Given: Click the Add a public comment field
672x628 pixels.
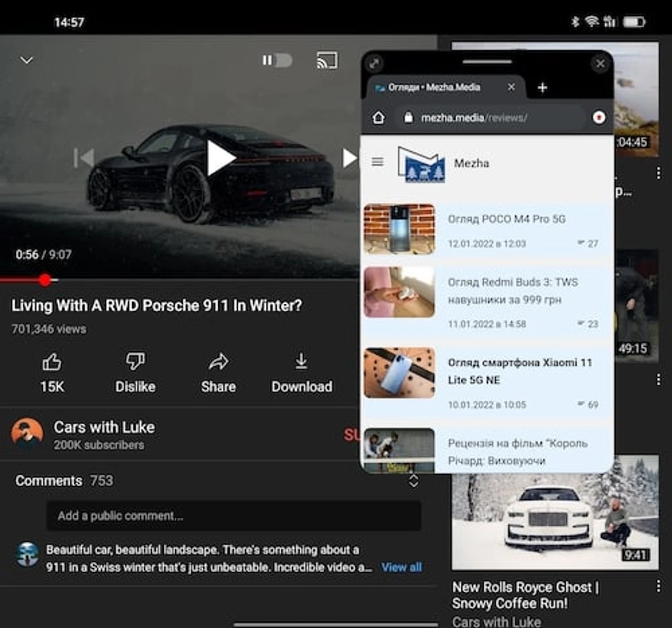Looking at the screenshot, I should point(234,516).
